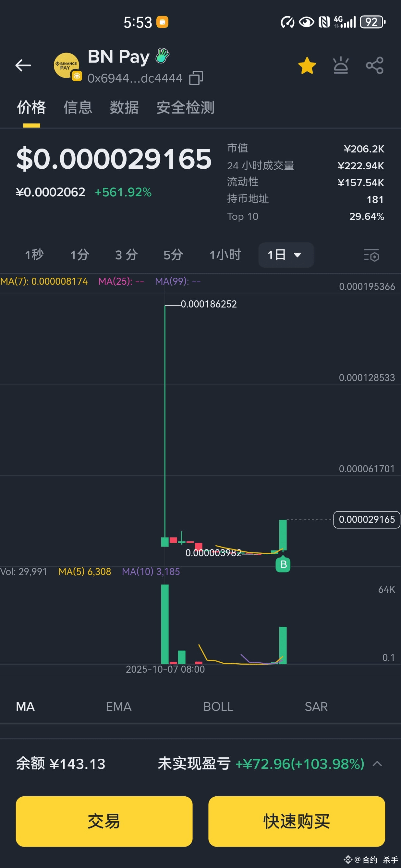Tap the 快速购买 button
This screenshot has width=401, height=868.
pos(297,821)
